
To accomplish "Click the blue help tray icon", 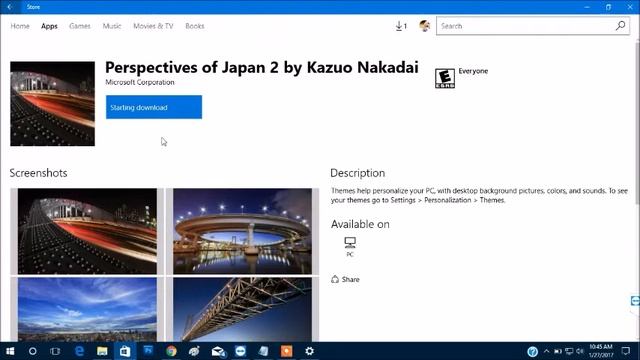I will [532, 351].
